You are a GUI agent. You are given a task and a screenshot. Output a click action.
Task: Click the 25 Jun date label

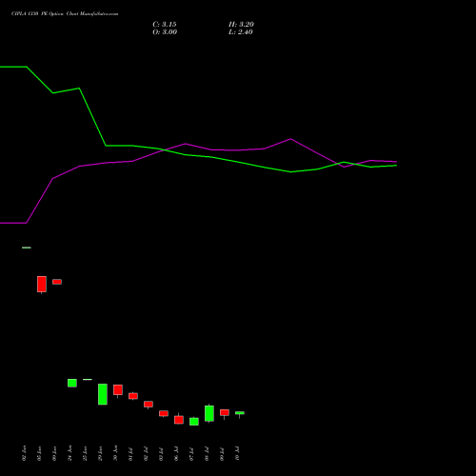click(x=85, y=453)
